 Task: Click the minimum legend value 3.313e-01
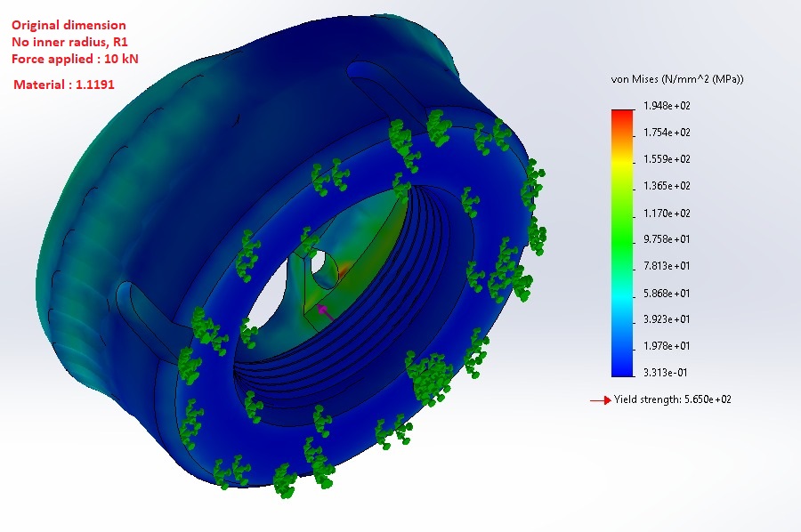pyautogui.click(x=665, y=372)
